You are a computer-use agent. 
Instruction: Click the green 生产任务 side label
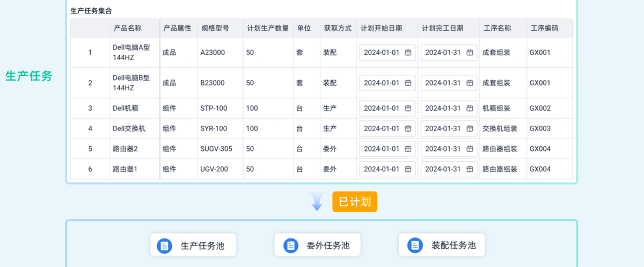click(x=29, y=76)
